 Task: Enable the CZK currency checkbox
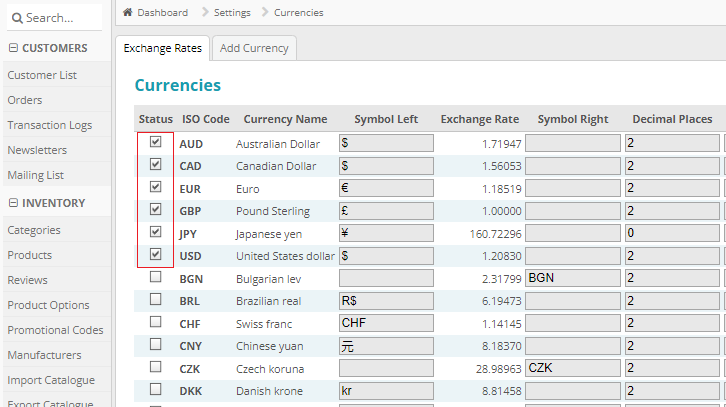[156, 367]
